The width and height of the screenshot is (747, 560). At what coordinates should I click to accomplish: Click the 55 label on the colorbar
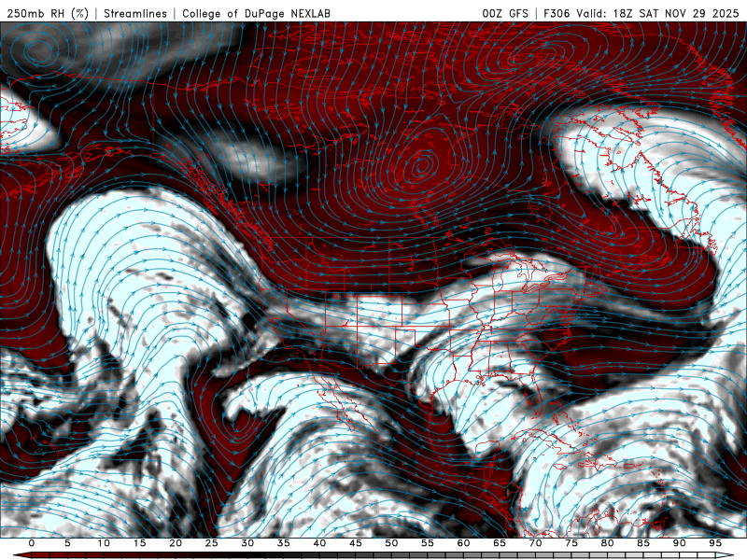click(x=428, y=543)
